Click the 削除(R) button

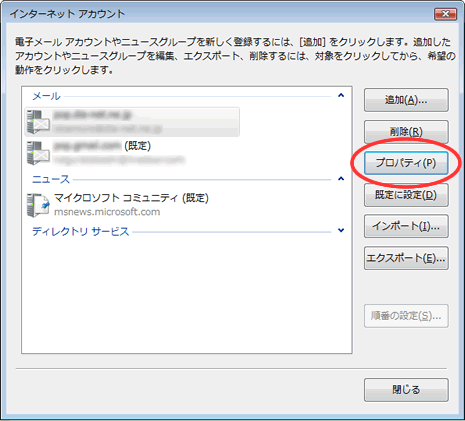(406, 132)
